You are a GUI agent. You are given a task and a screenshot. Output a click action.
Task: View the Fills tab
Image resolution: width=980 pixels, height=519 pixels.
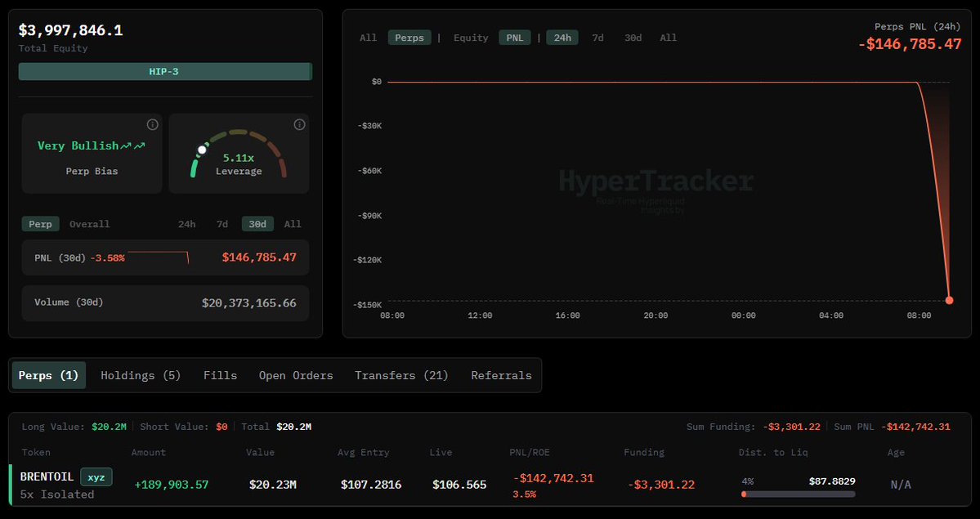tap(220, 375)
